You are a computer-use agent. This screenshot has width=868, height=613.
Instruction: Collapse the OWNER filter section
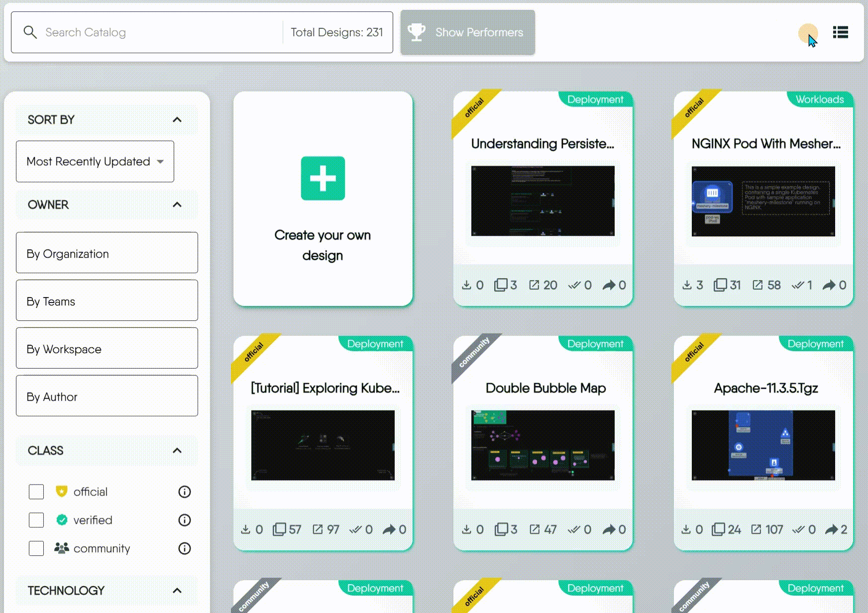(x=177, y=204)
